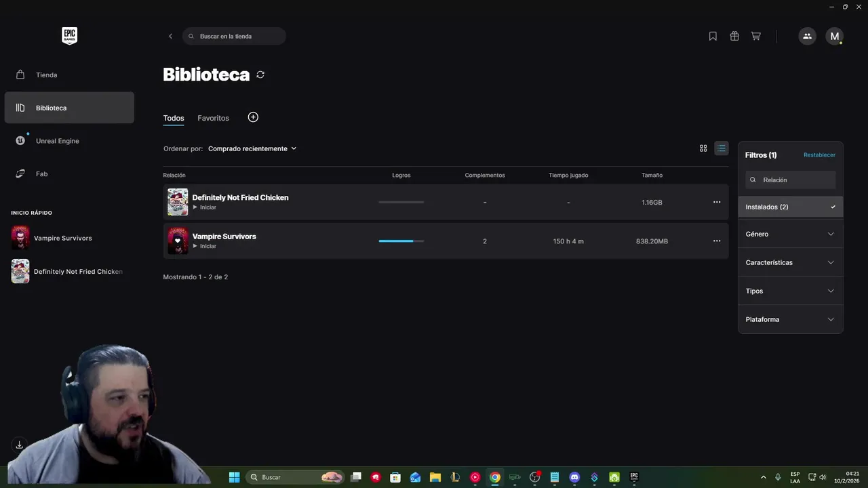Expand the Tipos filter
868x488 pixels.
pyautogui.click(x=791, y=291)
